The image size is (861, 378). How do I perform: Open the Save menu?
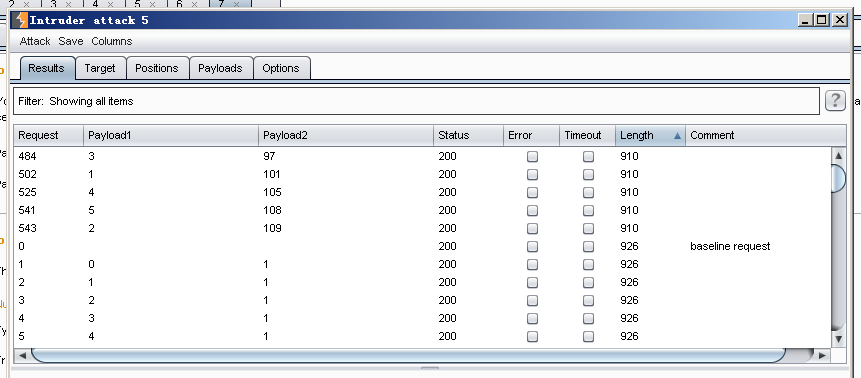(x=71, y=41)
